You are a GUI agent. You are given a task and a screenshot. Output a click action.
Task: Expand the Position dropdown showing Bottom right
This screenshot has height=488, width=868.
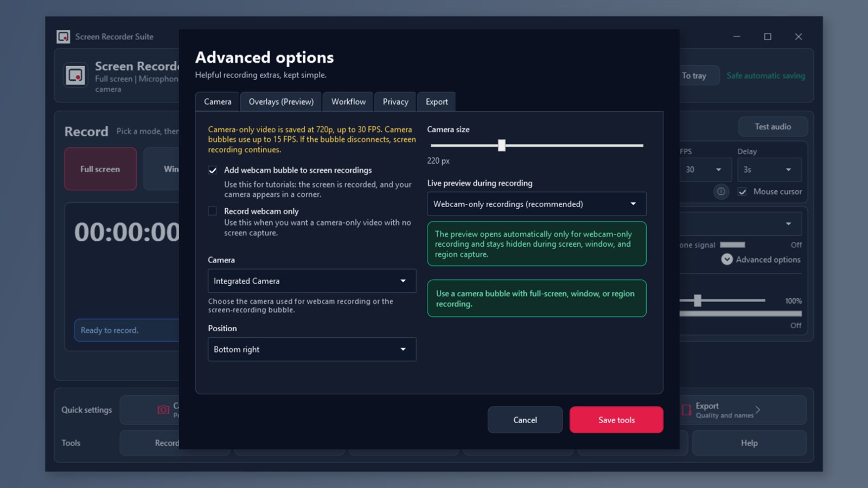pos(312,349)
